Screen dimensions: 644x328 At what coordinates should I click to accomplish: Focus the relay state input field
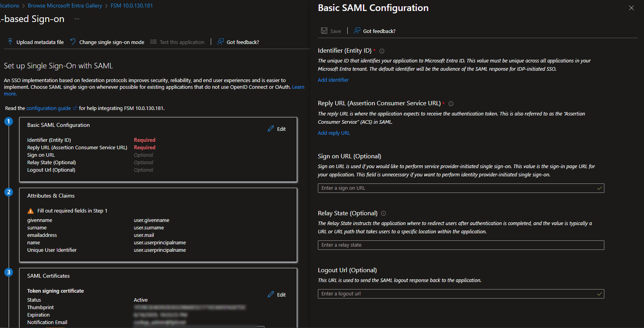[x=461, y=245]
